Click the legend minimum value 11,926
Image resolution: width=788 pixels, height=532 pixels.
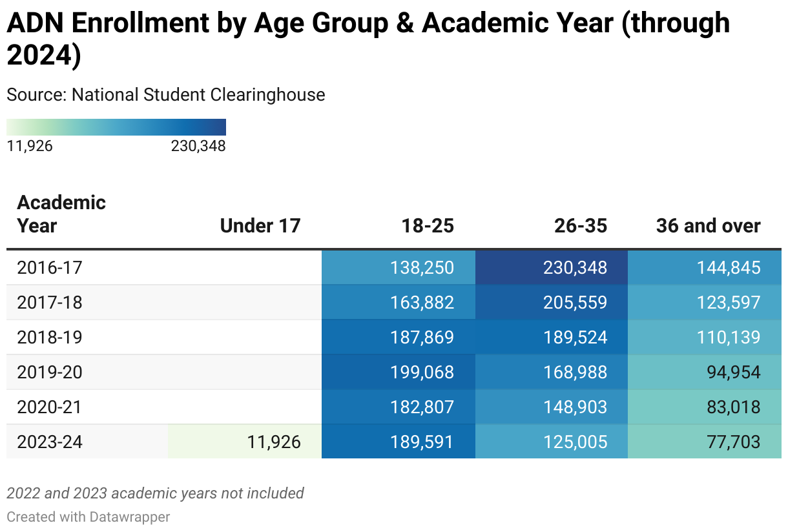click(x=30, y=147)
